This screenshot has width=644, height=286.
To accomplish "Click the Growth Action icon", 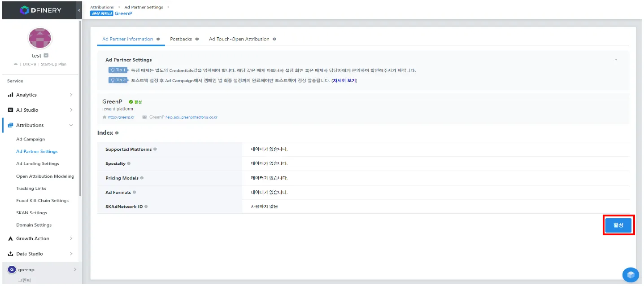I will pos(11,238).
